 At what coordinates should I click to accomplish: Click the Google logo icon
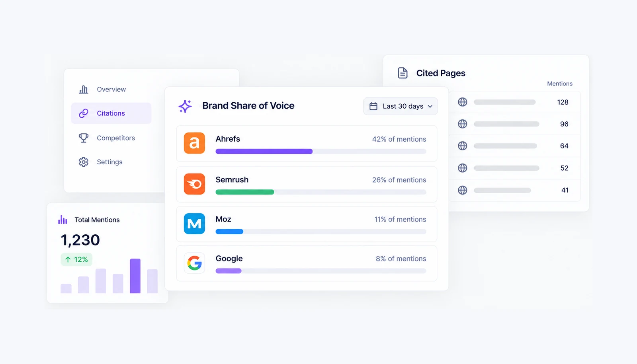click(x=194, y=263)
